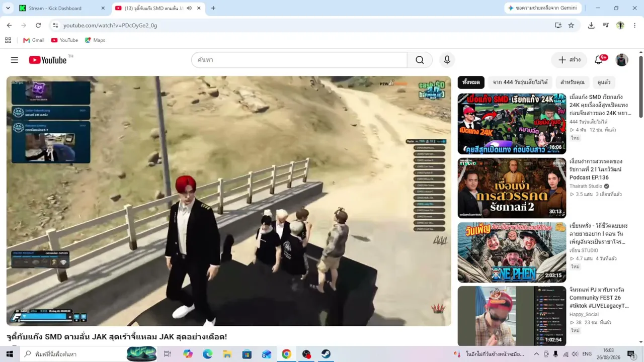Open a new browser tab
644x362 pixels.
(213, 8)
